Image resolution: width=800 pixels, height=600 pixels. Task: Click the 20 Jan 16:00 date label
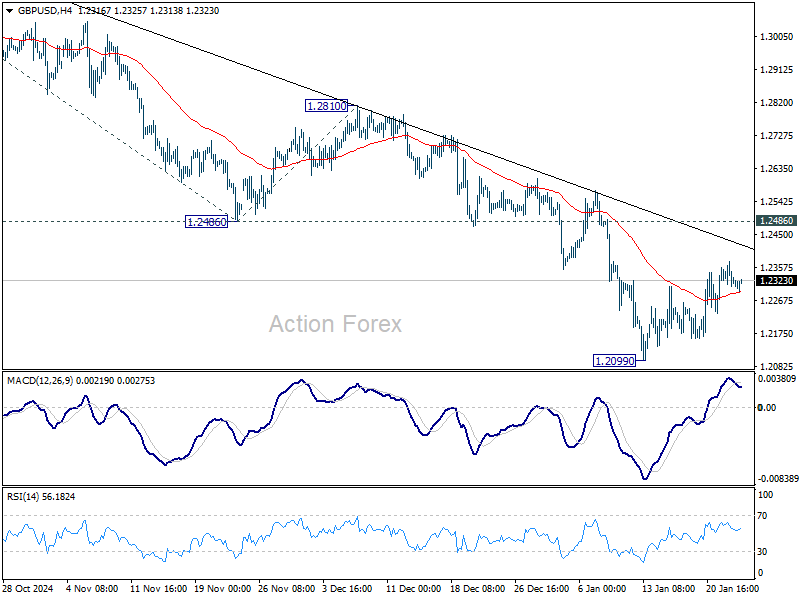(x=733, y=588)
